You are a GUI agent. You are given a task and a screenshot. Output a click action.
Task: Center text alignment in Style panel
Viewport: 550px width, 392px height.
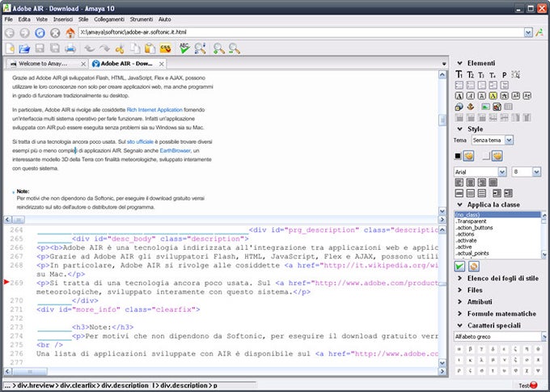click(471, 183)
